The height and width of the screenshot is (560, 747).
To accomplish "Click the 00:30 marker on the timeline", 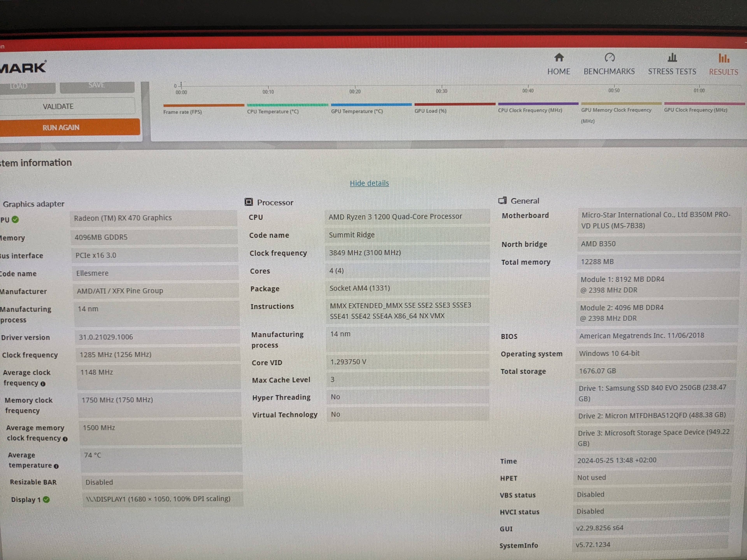I will 441,91.
